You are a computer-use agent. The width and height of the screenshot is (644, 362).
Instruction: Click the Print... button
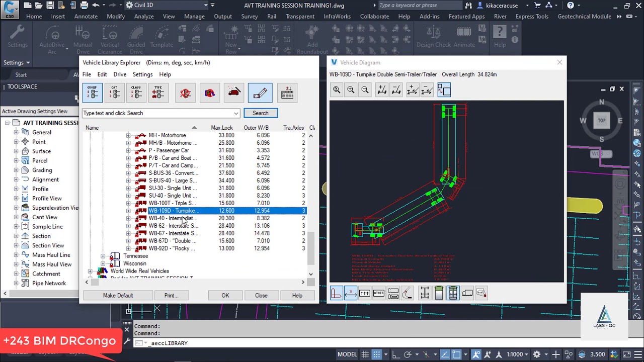pyautogui.click(x=171, y=296)
